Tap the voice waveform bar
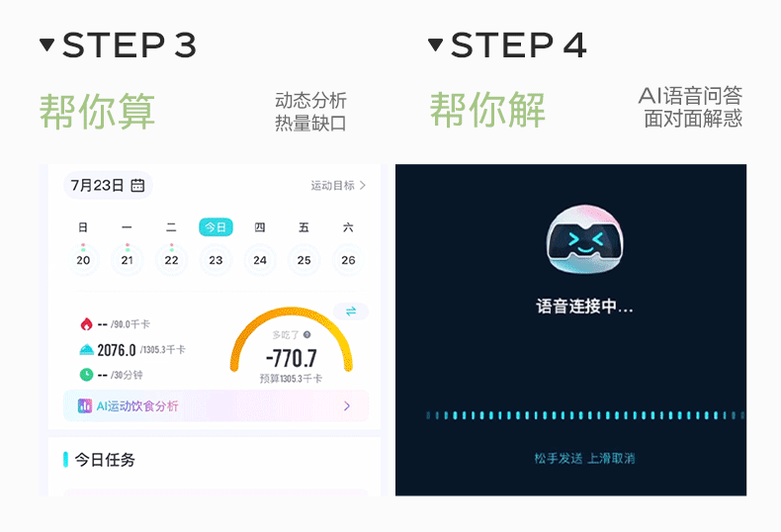 pos(585,415)
